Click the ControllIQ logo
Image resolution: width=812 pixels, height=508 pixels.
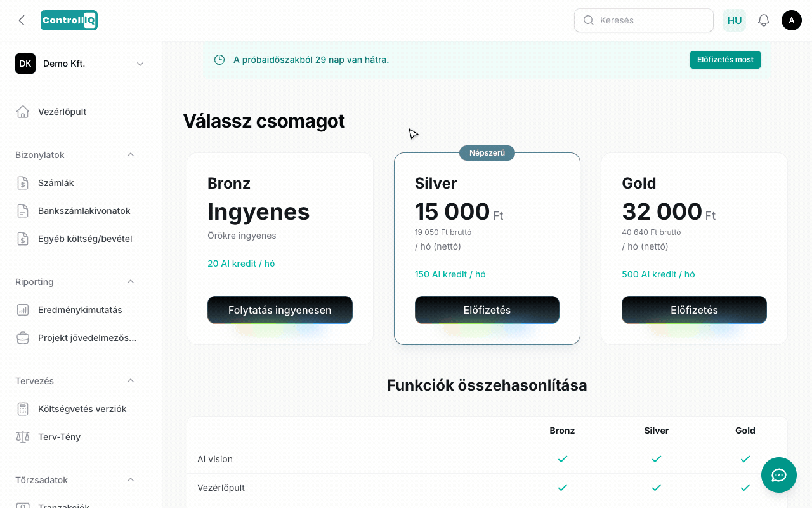point(69,20)
